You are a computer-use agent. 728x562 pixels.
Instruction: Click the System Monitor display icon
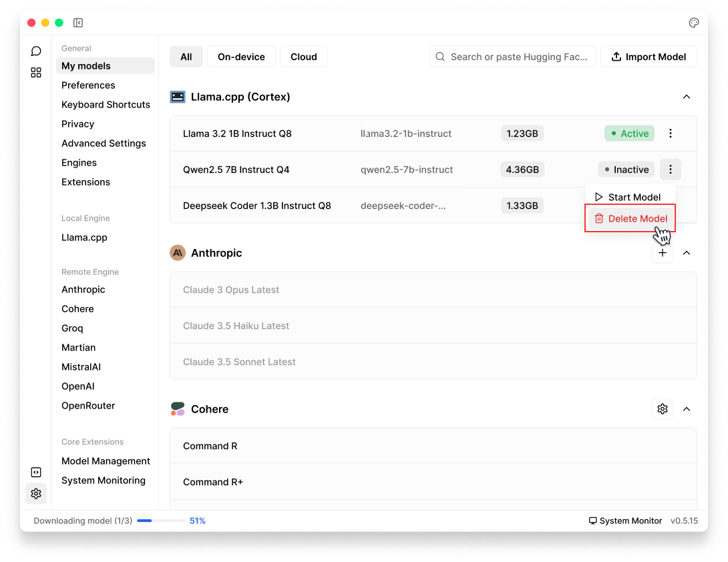[592, 521]
